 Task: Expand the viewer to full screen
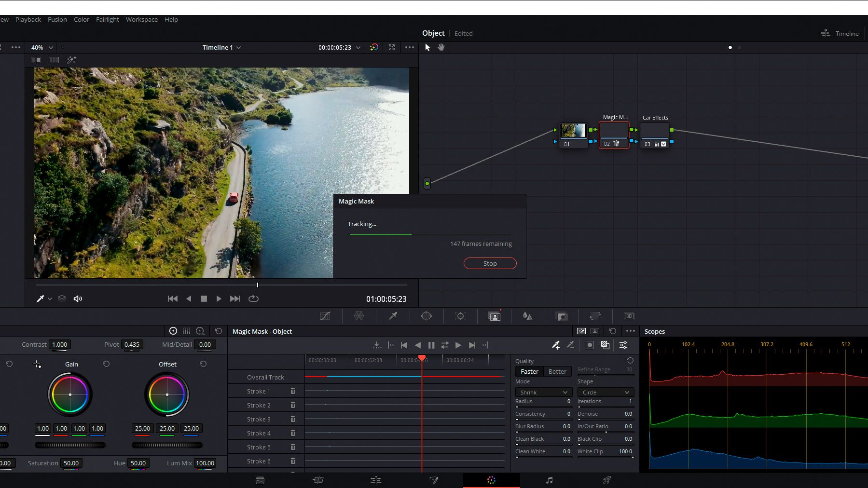click(x=392, y=47)
